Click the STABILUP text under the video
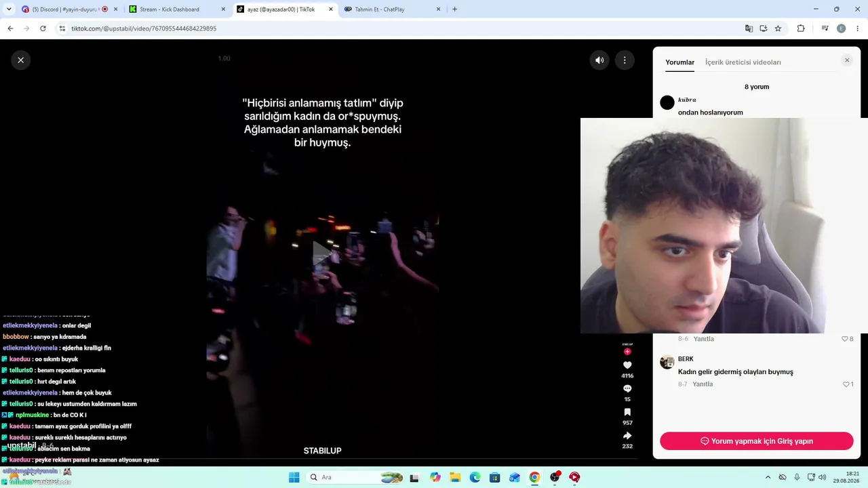 click(322, 451)
